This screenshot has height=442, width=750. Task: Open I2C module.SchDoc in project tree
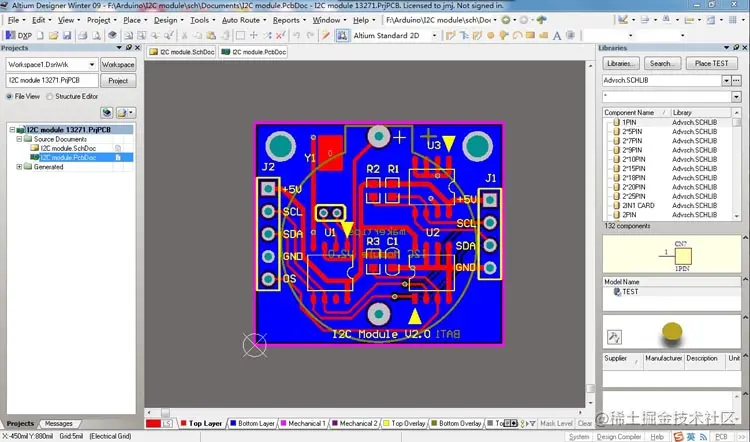coord(68,148)
